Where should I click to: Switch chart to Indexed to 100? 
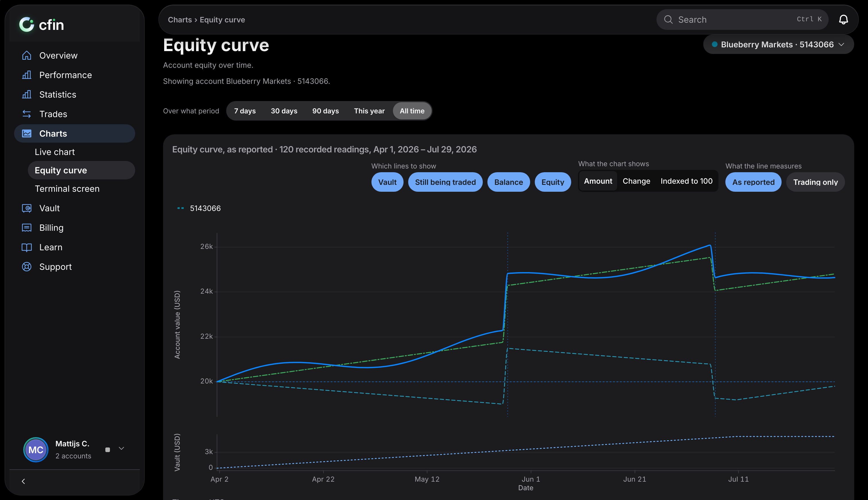[x=686, y=181]
